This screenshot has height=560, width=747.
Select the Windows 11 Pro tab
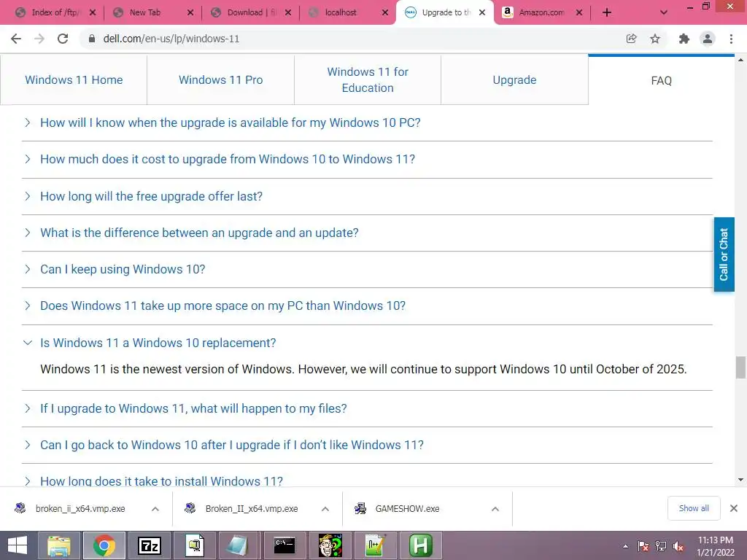coord(220,79)
